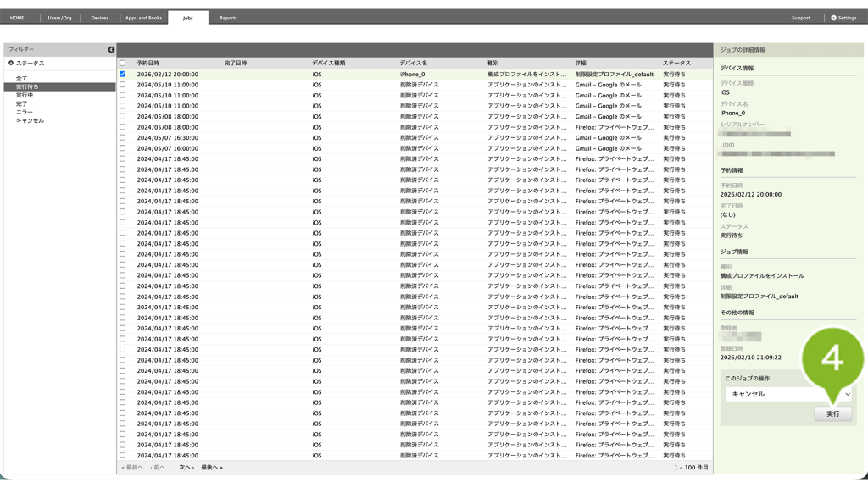The height and width of the screenshot is (488, 868).
Task: Select the 実行中 status filter
Action: click(x=25, y=96)
